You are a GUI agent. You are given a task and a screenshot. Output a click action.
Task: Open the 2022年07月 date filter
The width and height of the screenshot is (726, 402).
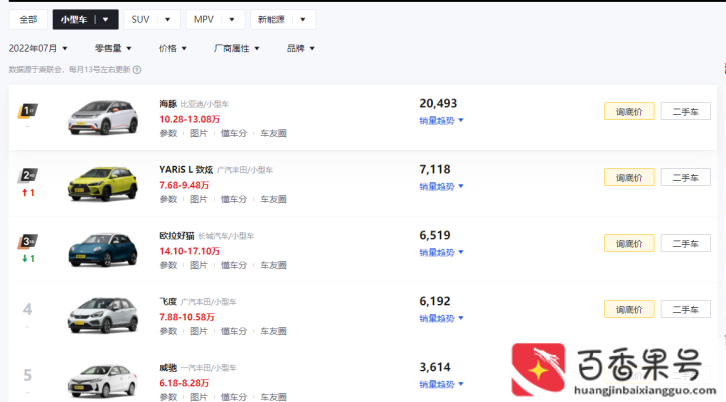click(38, 48)
